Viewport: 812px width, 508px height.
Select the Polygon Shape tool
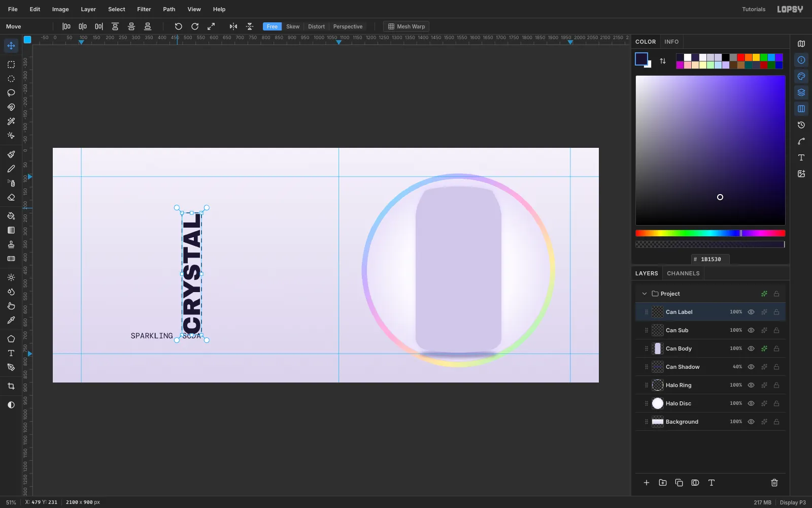[11, 339]
